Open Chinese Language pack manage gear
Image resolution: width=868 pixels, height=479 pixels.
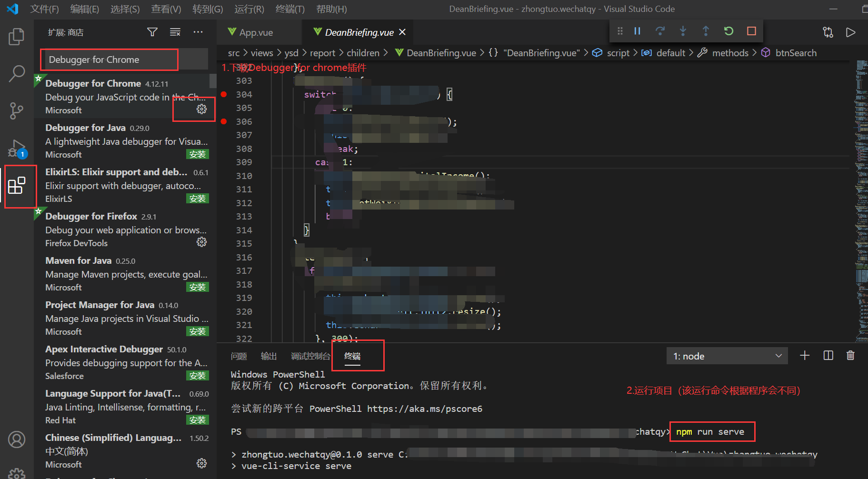click(202, 463)
